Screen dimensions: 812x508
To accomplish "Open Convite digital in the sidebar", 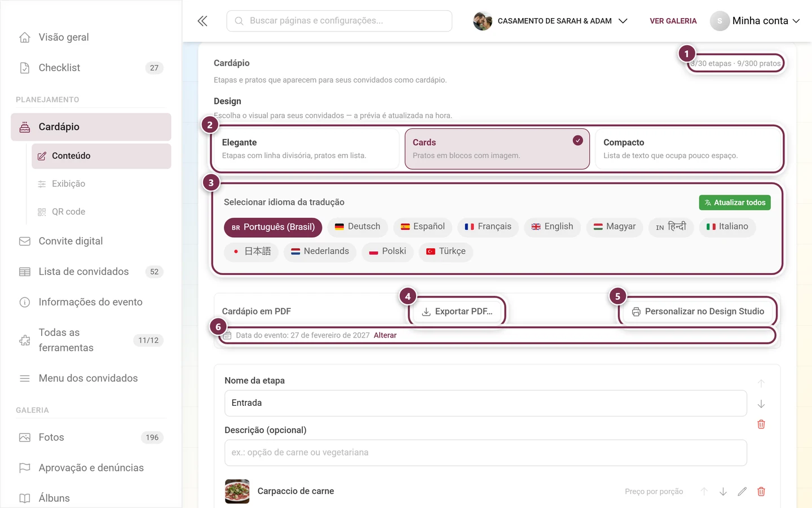I will 91,241.
